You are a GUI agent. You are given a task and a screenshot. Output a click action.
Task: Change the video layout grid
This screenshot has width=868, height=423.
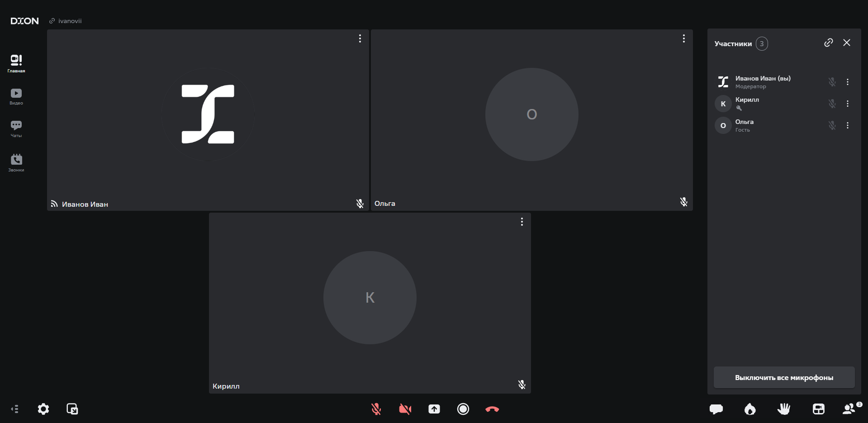point(819,409)
